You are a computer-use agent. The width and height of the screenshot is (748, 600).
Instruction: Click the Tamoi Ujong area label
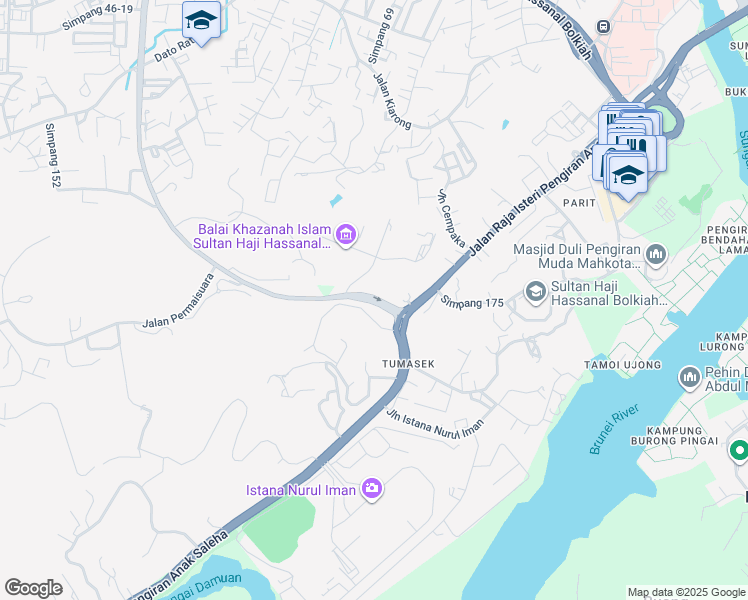623,365
